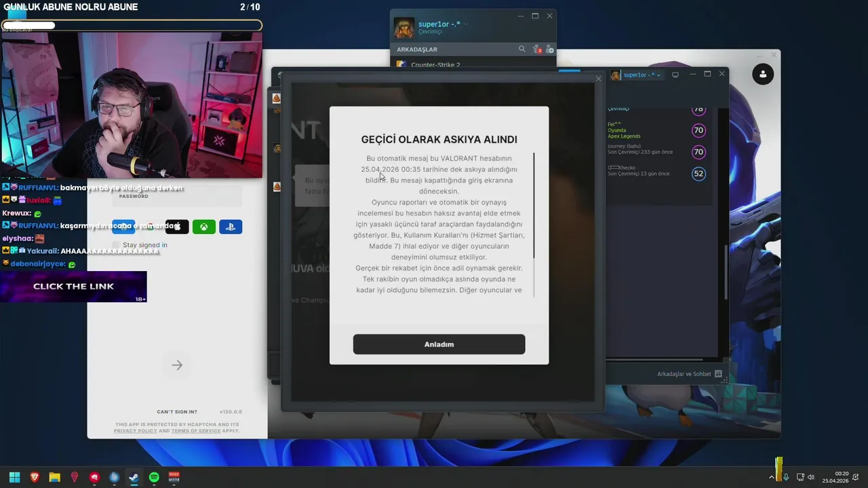Click level 70 badge next to Fei^^
The height and width of the screenshot is (488, 868).
(x=698, y=130)
